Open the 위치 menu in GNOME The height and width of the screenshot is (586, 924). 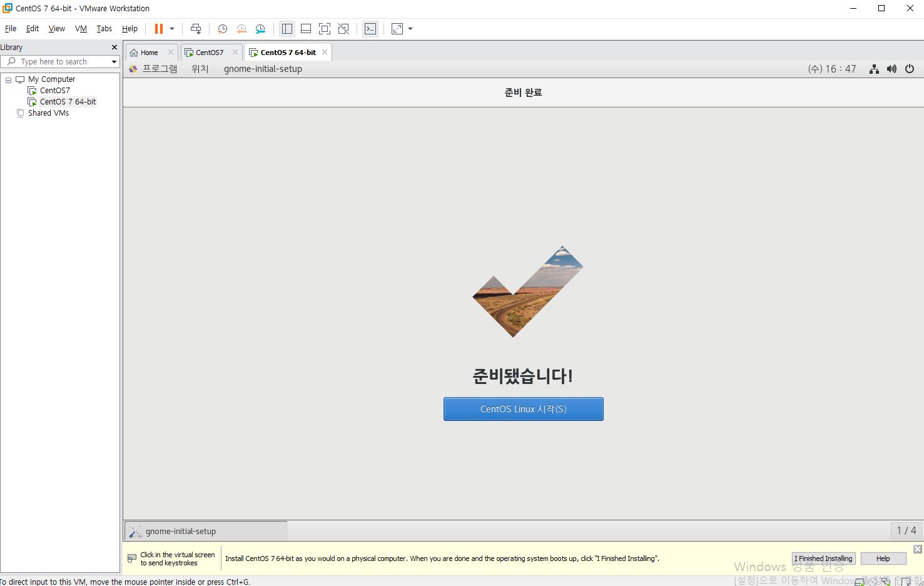click(x=200, y=69)
